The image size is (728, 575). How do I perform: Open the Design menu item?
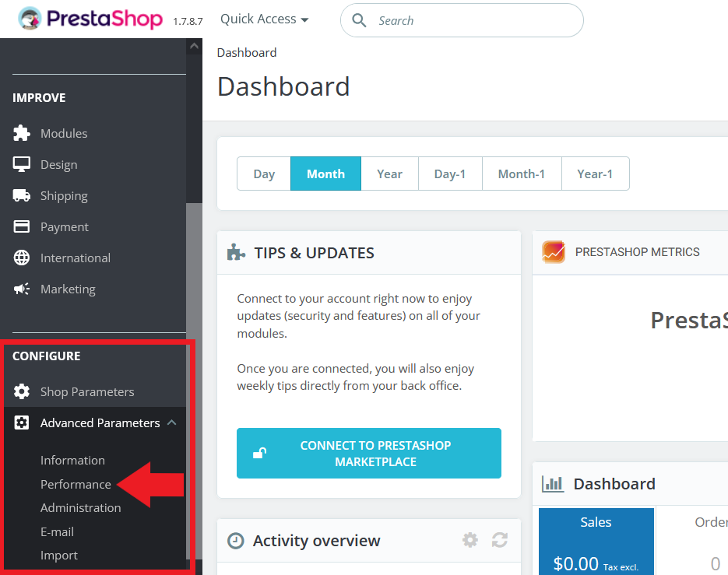click(x=59, y=165)
